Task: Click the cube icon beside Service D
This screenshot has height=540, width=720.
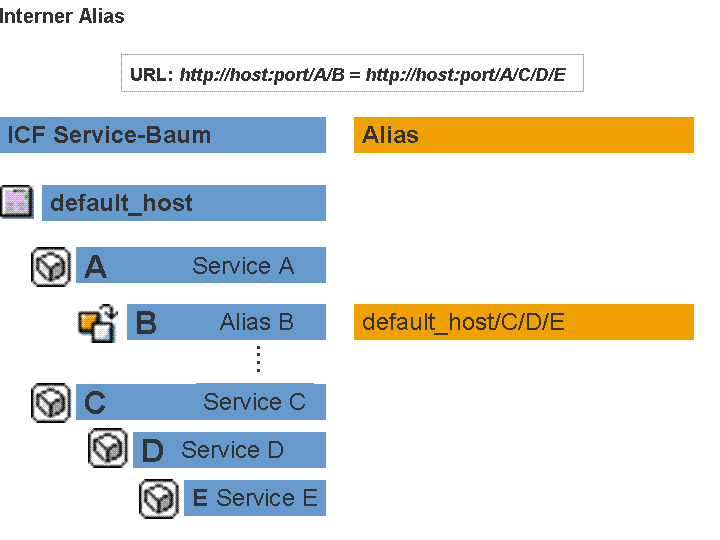Action: point(108,448)
